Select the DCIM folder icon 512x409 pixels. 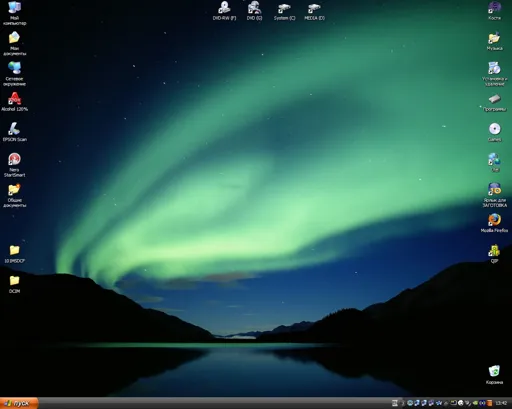14,284
